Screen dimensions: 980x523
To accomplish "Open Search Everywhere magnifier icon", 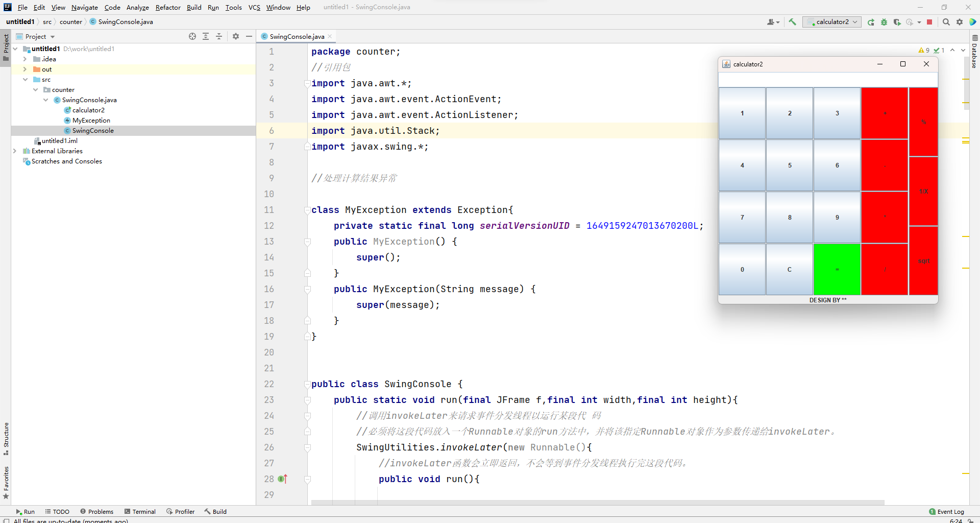I will point(946,22).
